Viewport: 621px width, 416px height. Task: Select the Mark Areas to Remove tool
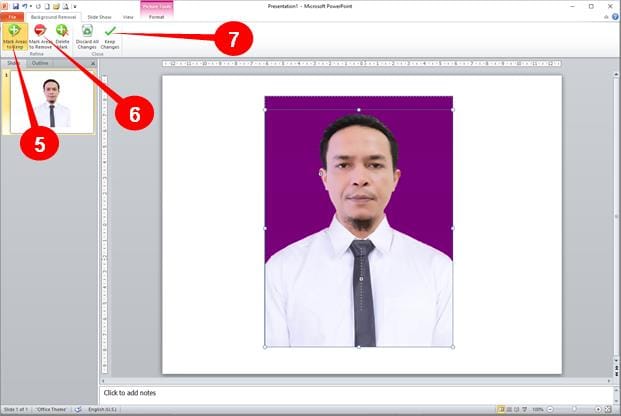point(39,37)
